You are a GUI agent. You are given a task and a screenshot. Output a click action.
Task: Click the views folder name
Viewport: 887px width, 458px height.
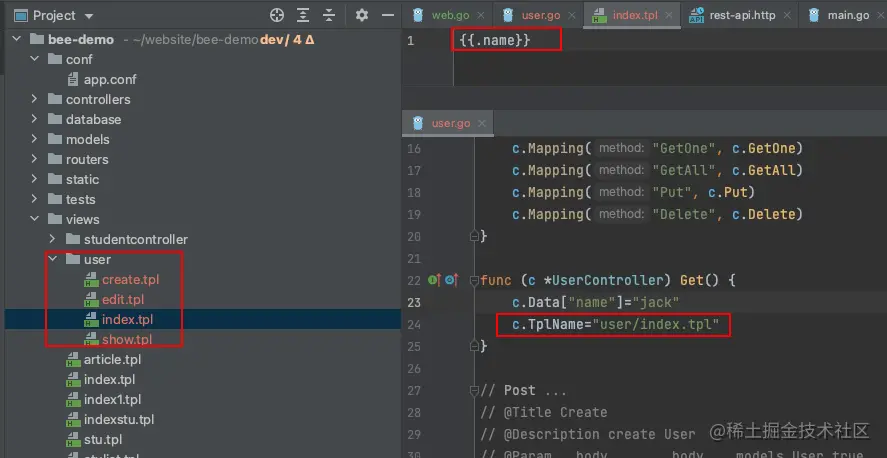click(83, 219)
